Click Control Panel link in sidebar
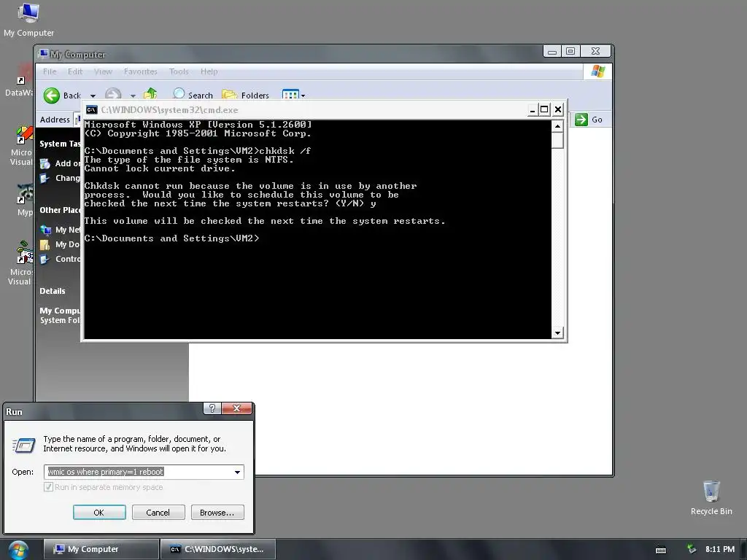This screenshot has width=747, height=560. (x=68, y=259)
